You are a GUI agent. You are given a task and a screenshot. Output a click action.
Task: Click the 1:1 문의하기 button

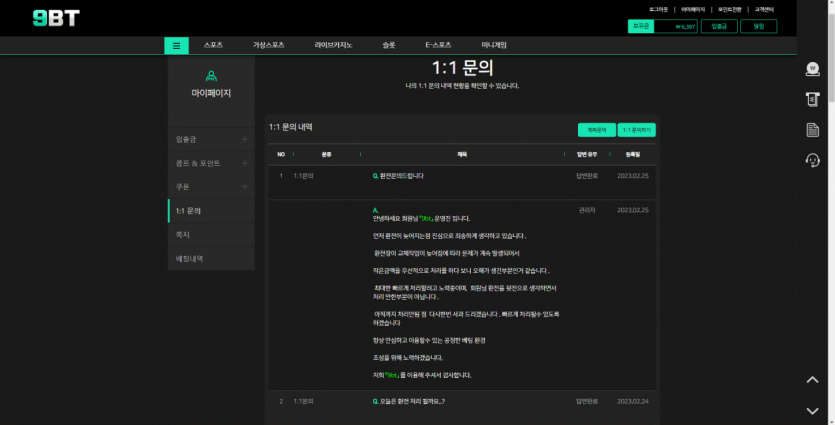click(x=636, y=130)
